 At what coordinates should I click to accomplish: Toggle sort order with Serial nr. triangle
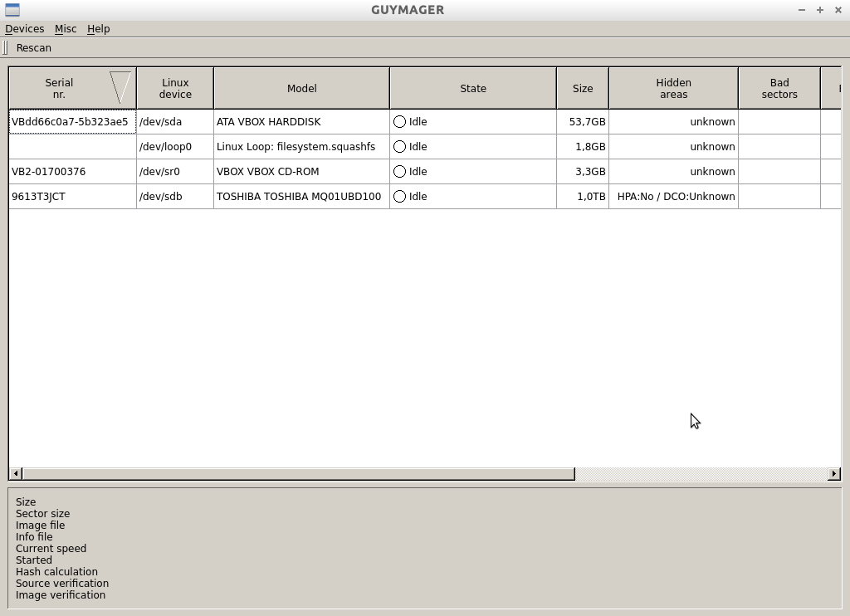(120, 87)
